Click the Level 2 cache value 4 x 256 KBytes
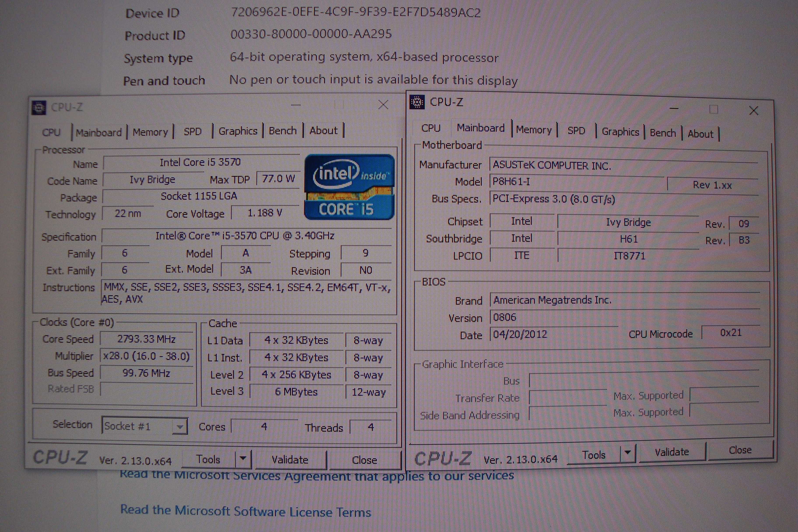 click(297, 374)
